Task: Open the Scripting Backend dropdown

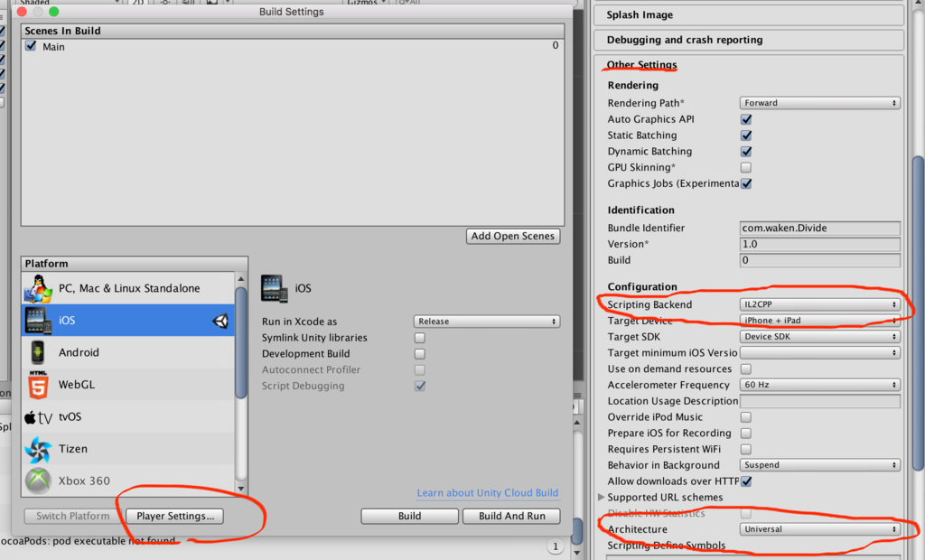Action: point(819,304)
